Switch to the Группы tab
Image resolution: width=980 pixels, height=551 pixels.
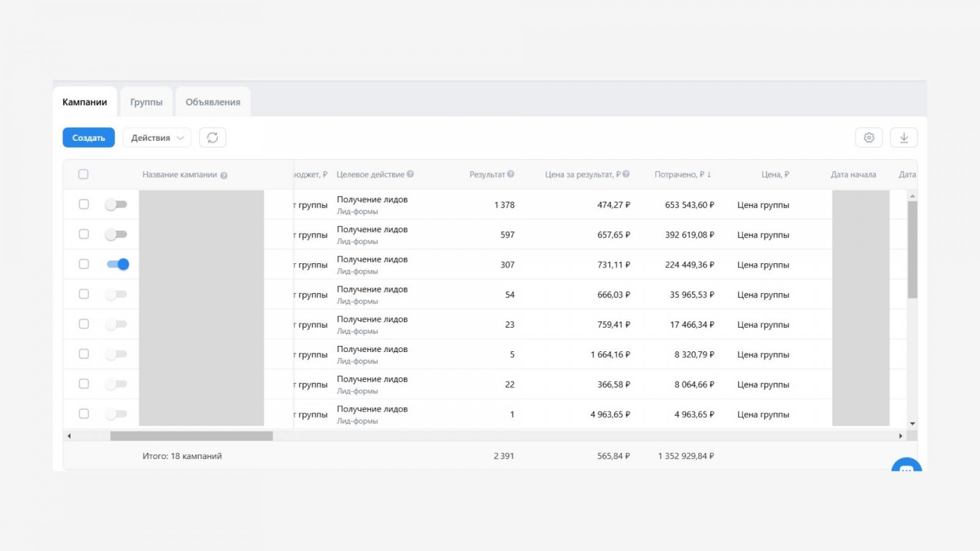[x=146, y=102]
